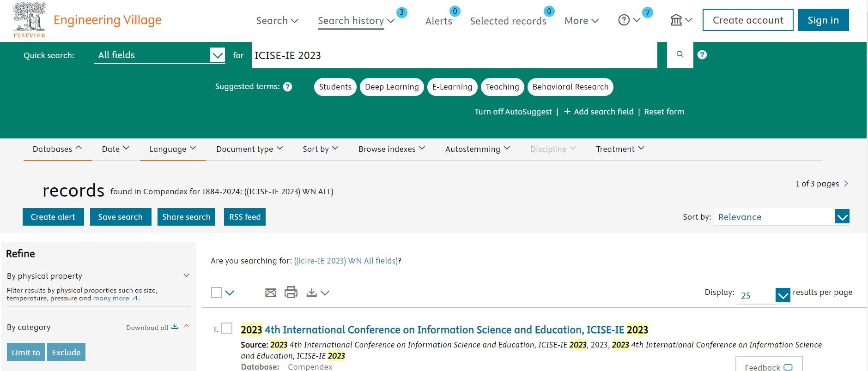Open Autostemming options
This screenshot has height=371, width=868.
click(x=478, y=149)
